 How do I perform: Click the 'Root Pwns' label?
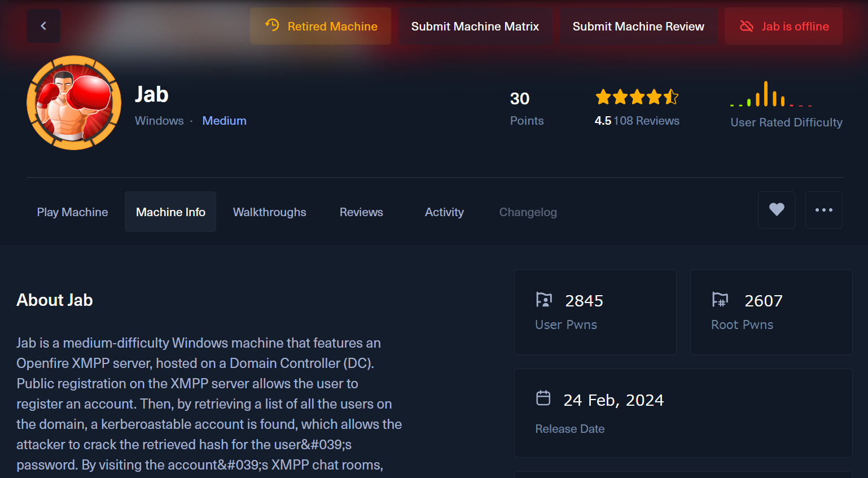[742, 324]
